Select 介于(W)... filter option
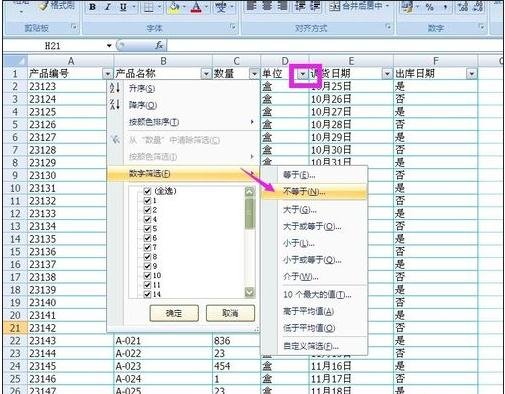 [314, 277]
